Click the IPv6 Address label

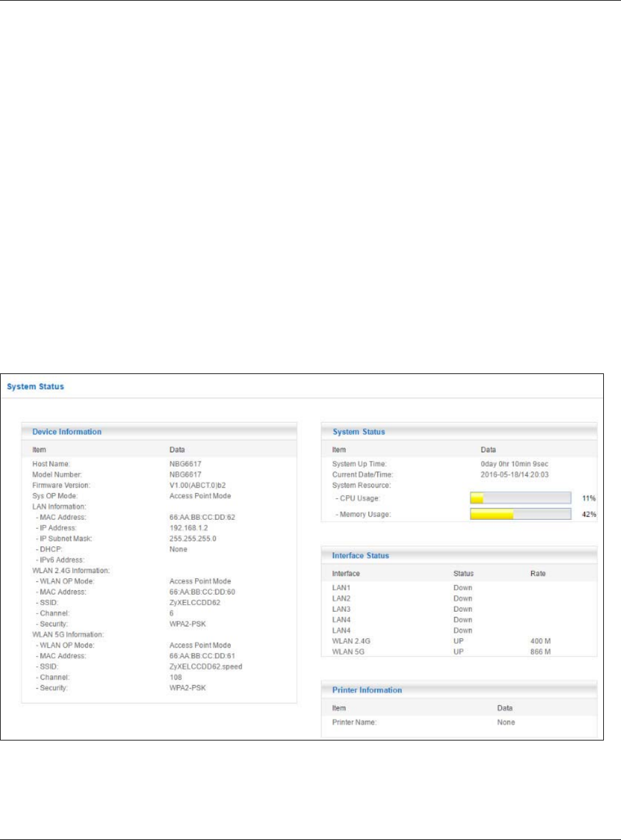(60, 560)
